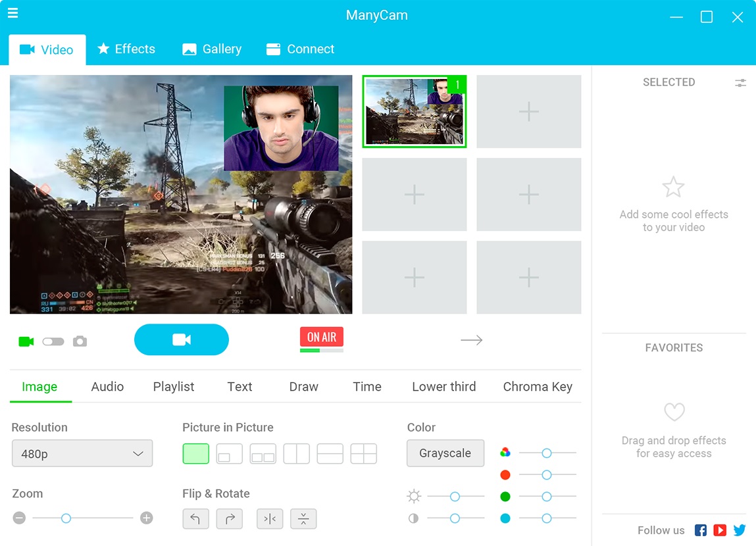Select the rotate left icon
The image size is (756, 546).
[195, 519]
